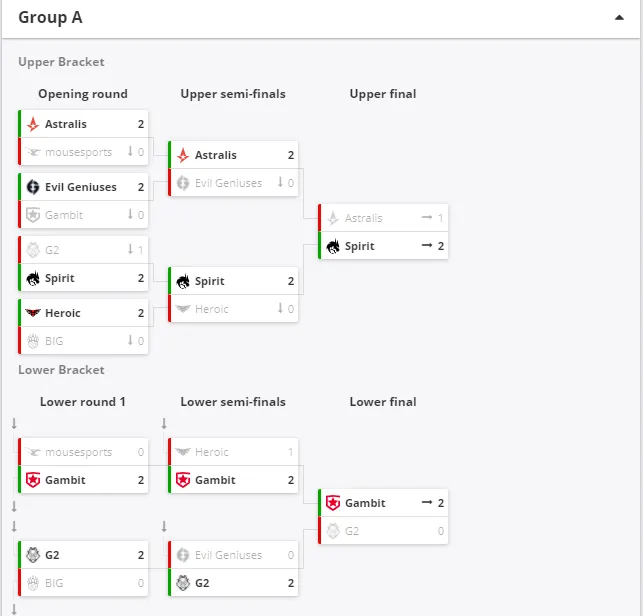This screenshot has height=616, width=643.
Task: Open Spirit vs Heroic upper semi-final
Action: (x=233, y=294)
